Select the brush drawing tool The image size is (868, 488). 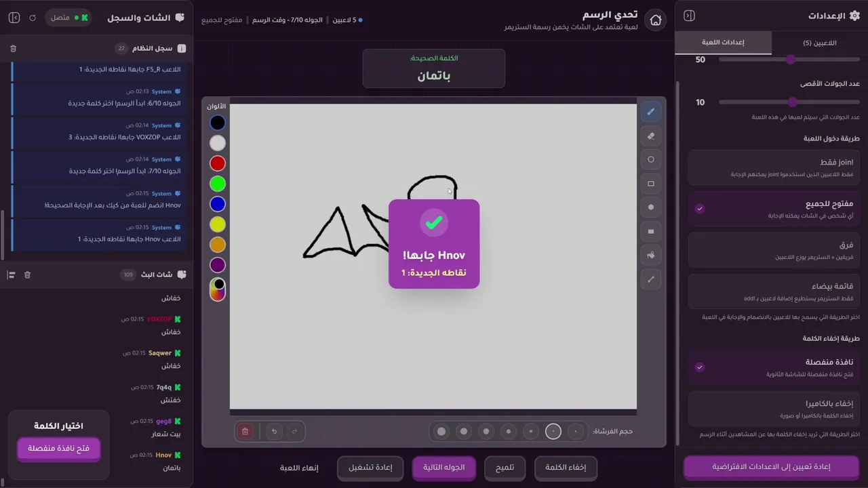pyautogui.click(x=651, y=112)
